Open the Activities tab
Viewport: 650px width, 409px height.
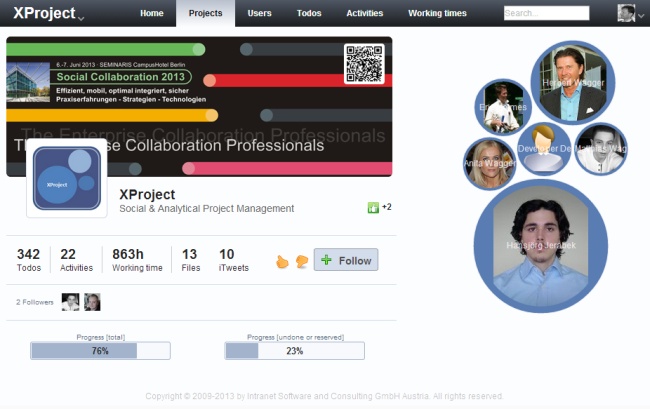(364, 13)
